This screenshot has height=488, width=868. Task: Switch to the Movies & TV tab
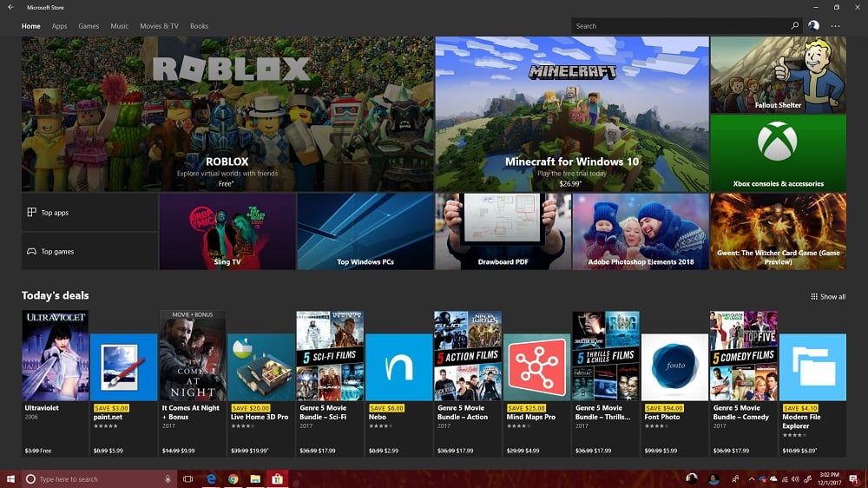(x=159, y=26)
